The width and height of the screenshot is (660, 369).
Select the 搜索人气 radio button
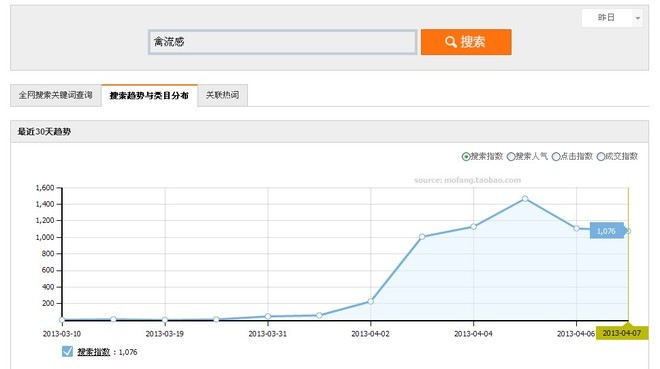(511, 157)
